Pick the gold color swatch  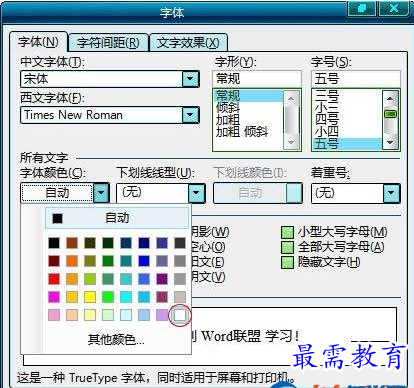click(72, 297)
